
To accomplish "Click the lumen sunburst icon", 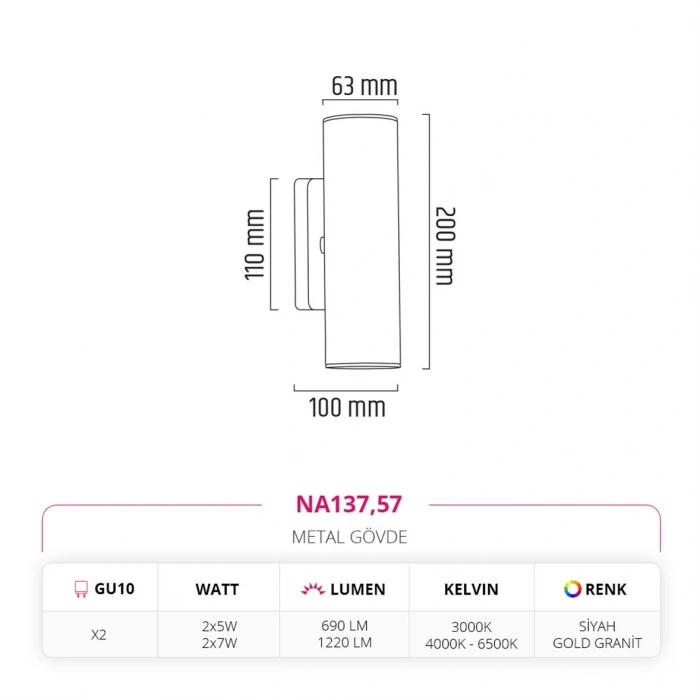I will pos(311,590).
